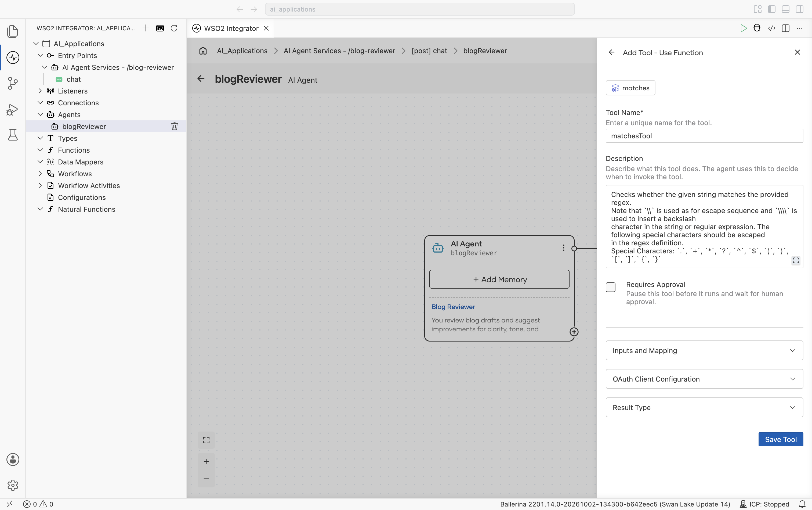Start debugging with the bug icon
The height and width of the screenshot is (510, 812).
pos(757,28)
